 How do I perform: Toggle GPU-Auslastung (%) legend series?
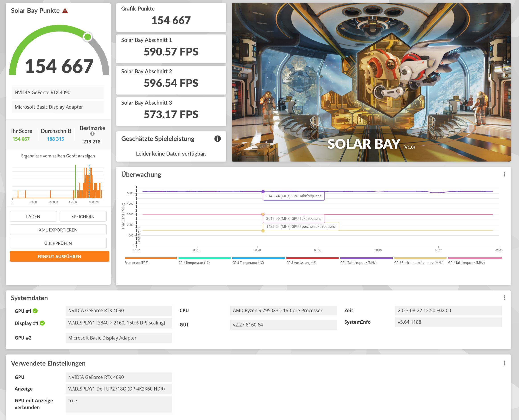coord(301,262)
